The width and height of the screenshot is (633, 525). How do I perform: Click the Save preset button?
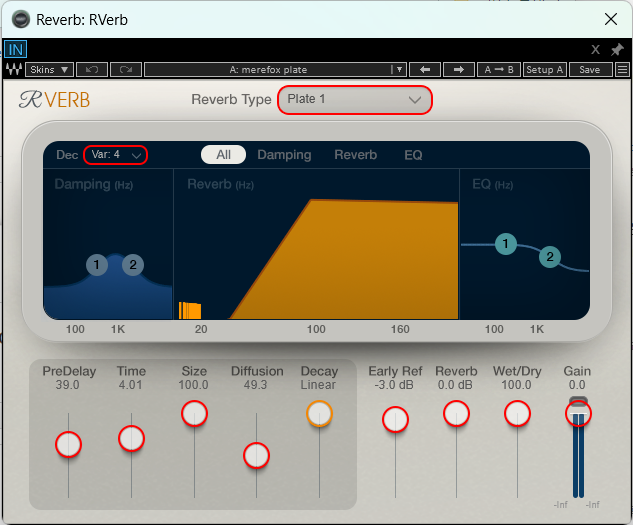coord(590,69)
